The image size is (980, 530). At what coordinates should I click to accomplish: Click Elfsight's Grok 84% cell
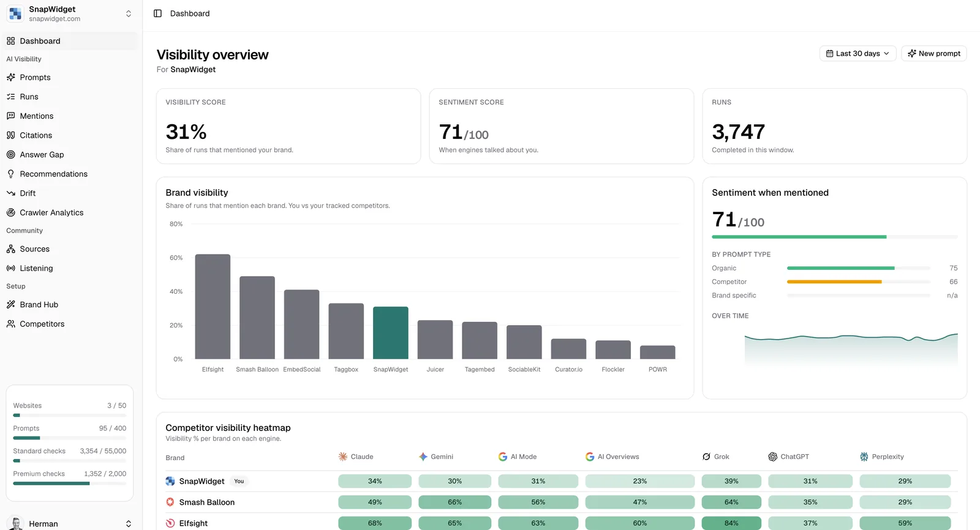click(731, 523)
